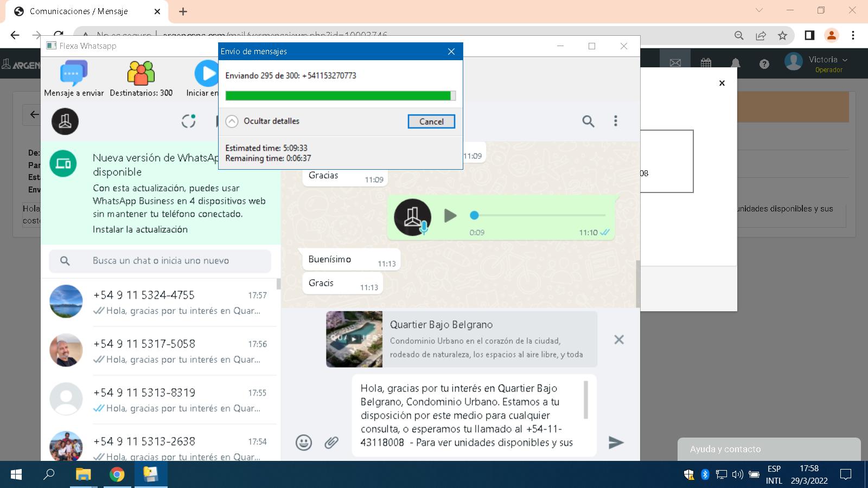Click the Bluetooth icon in system tray
Viewport: 868px width, 488px height.
[x=705, y=474]
